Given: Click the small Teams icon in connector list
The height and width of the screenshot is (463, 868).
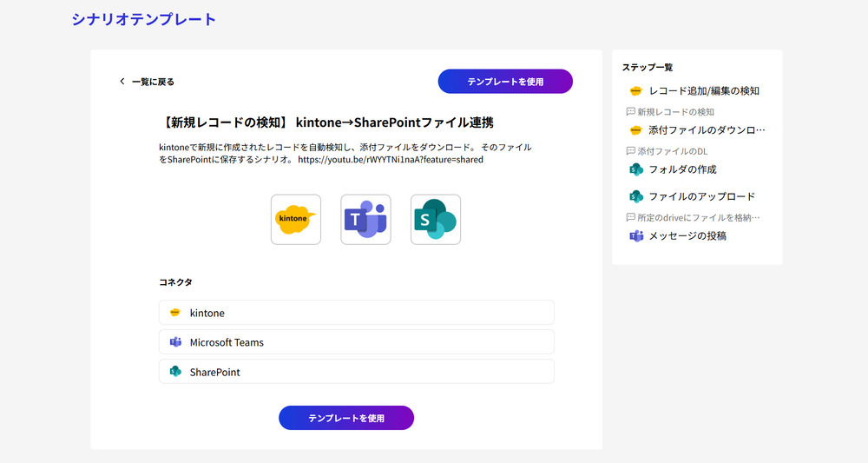Looking at the screenshot, I should [x=175, y=341].
